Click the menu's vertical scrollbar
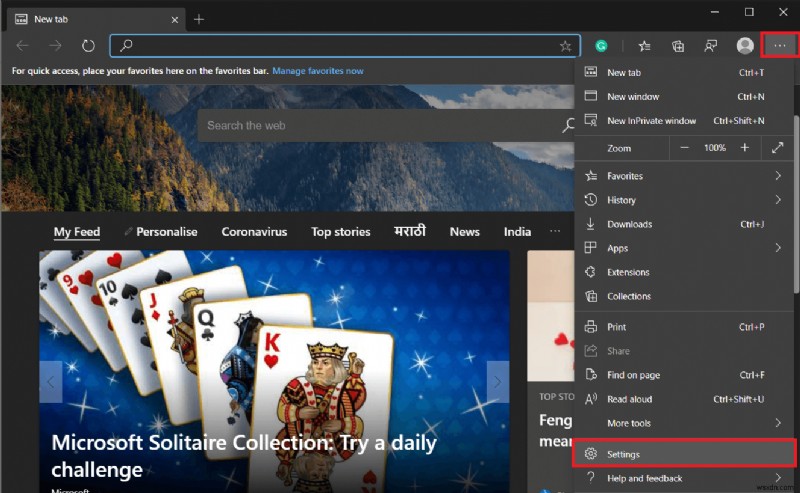This screenshot has width=800, height=493. point(796,204)
